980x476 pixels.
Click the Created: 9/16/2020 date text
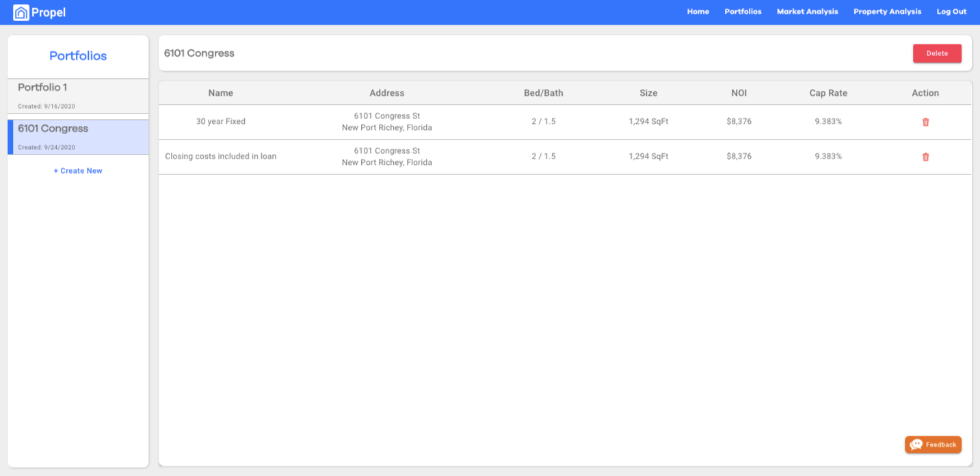(47, 107)
